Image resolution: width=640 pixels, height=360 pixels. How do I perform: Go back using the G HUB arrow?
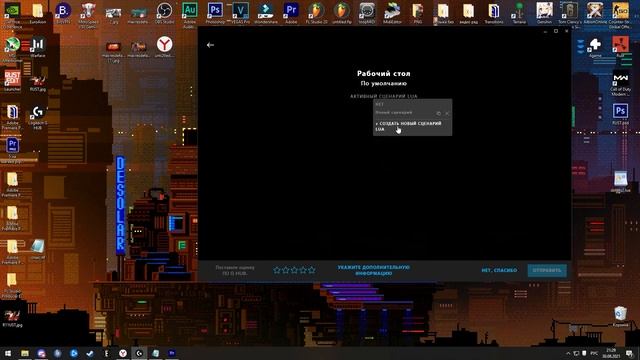click(x=210, y=45)
